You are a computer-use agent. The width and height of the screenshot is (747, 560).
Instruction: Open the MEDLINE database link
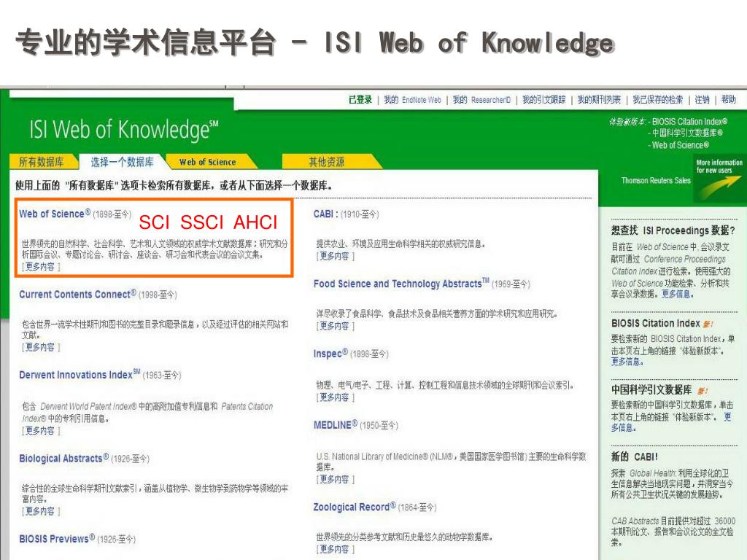coord(336,425)
